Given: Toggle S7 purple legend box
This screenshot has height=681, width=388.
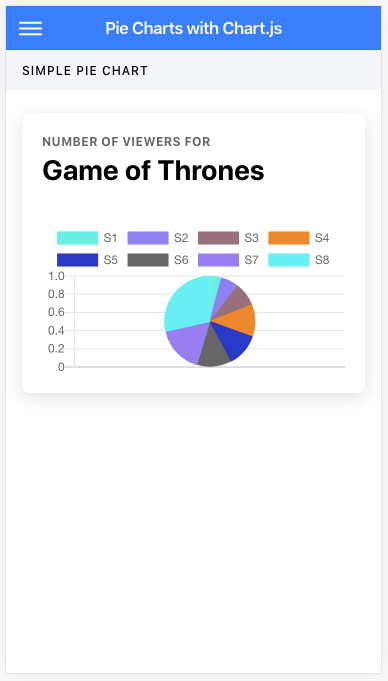Looking at the screenshot, I should [219, 260].
